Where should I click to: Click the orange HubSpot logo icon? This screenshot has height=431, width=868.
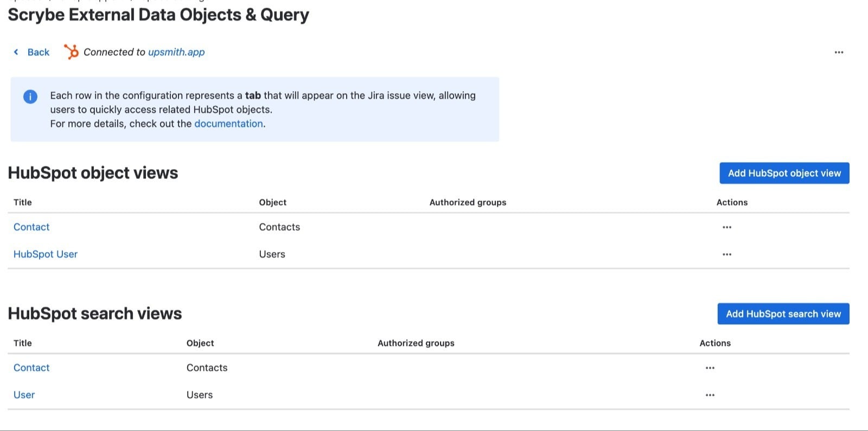click(x=71, y=52)
